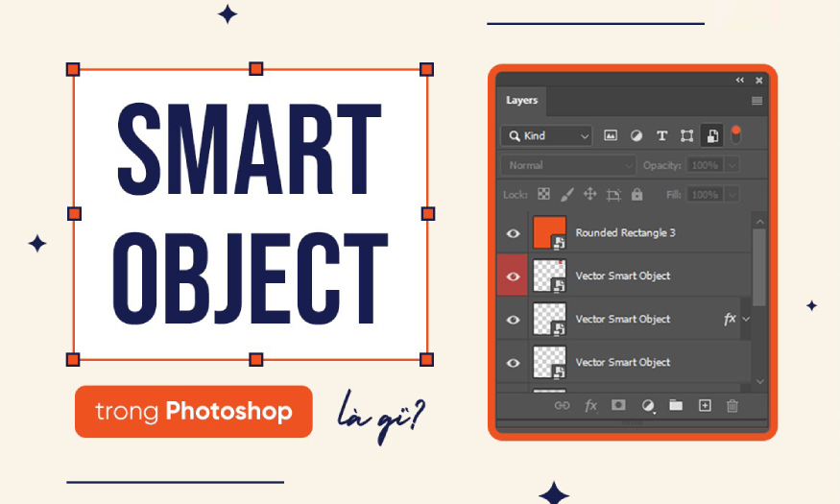Turn layer filtering on or off switch
The height and width of the screenshot is (504, 840).
pos(736,134)
